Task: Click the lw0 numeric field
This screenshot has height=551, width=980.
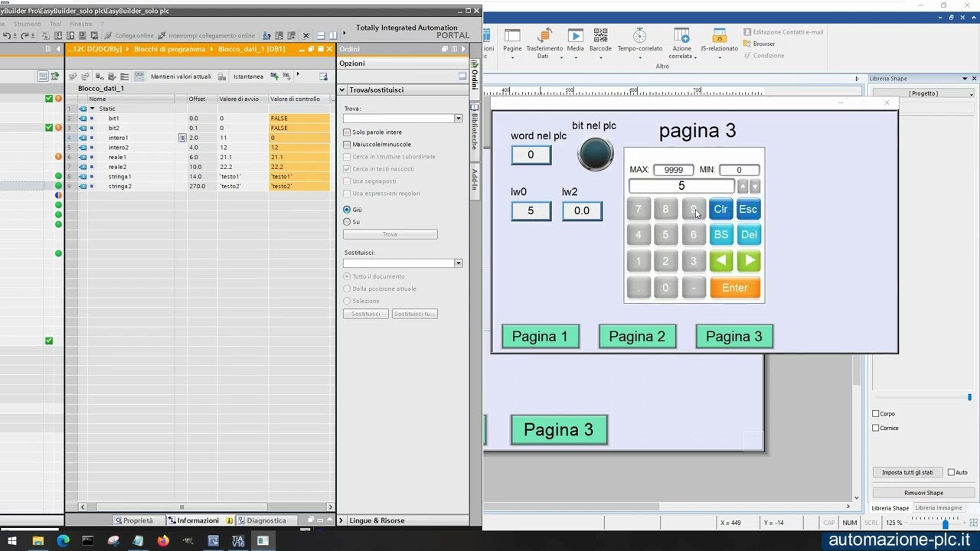Action: [531, 210]
